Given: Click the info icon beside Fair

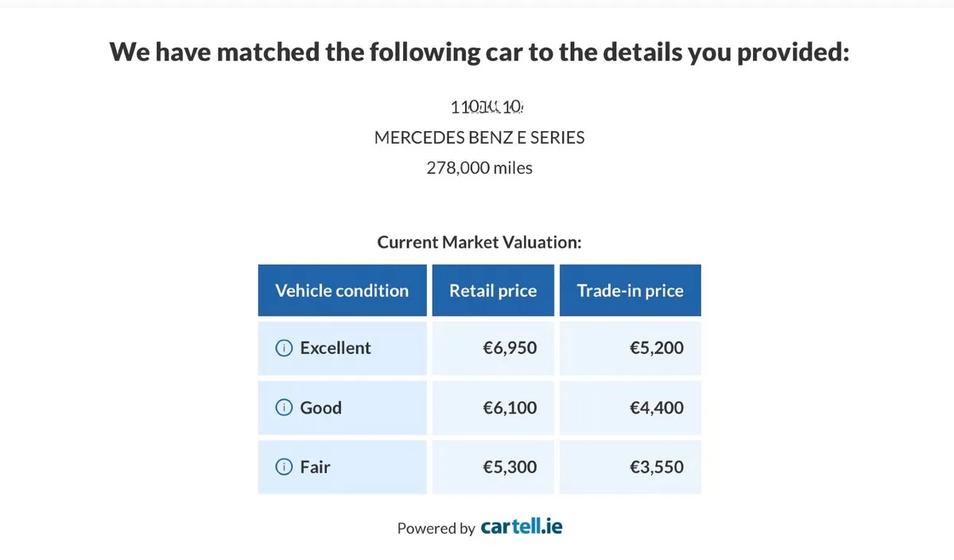Looking at the screenshot, I should [284, 467].
